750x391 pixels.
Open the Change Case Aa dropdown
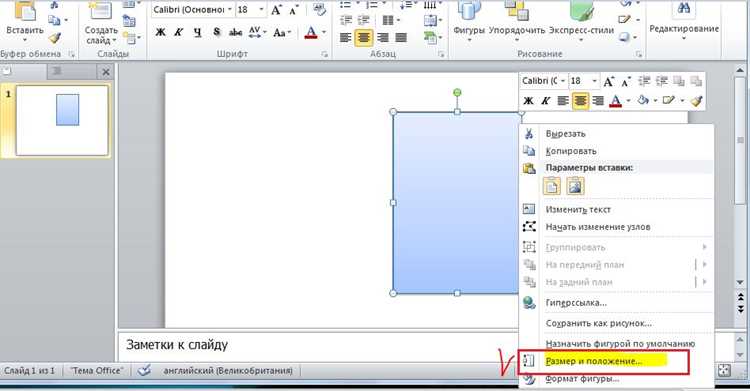pos(282,33)
